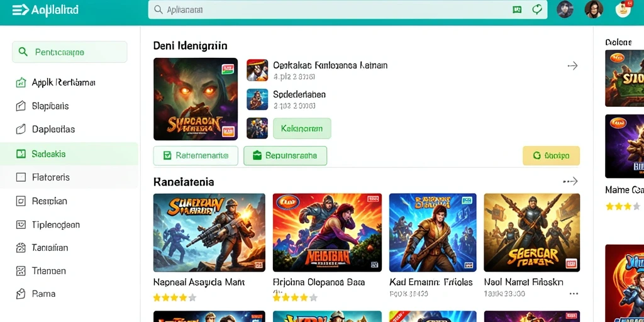Click the green Kelanoram button

pos(302,128)
